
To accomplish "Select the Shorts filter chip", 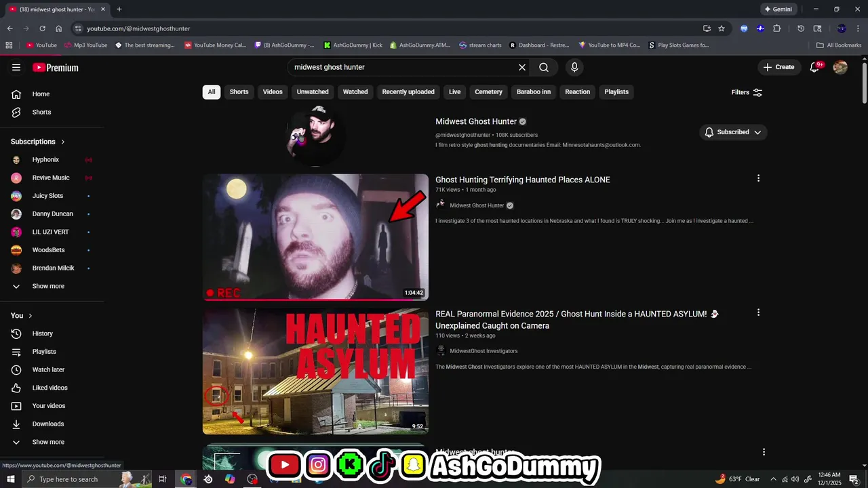I will 239,91.
